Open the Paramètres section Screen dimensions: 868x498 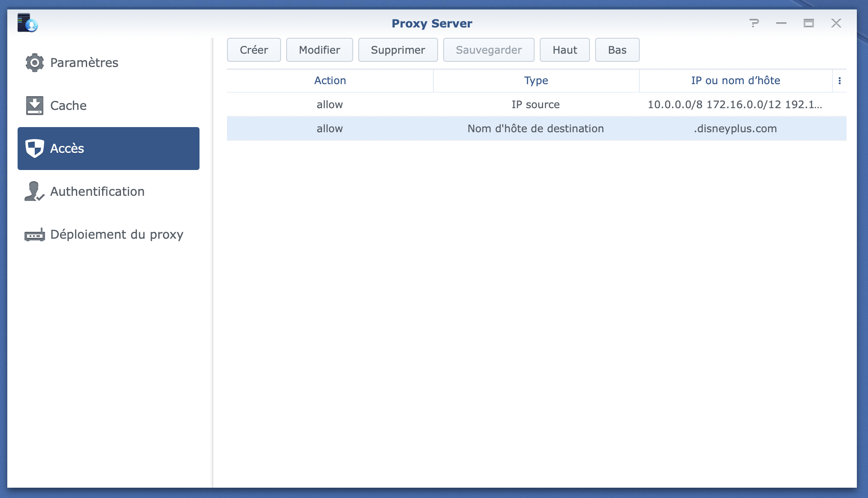click(84, 63)
